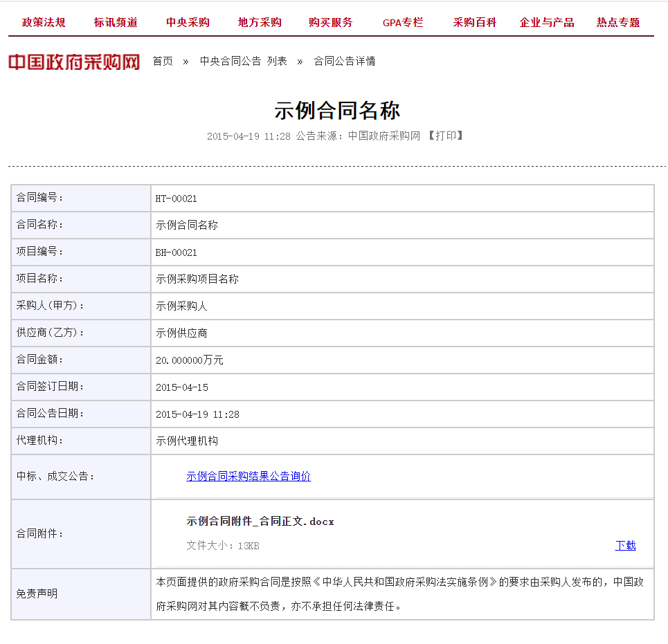Click the page title 示例合同名称 heading
This screenshot has width=668, height=644.
click(337, 111)
